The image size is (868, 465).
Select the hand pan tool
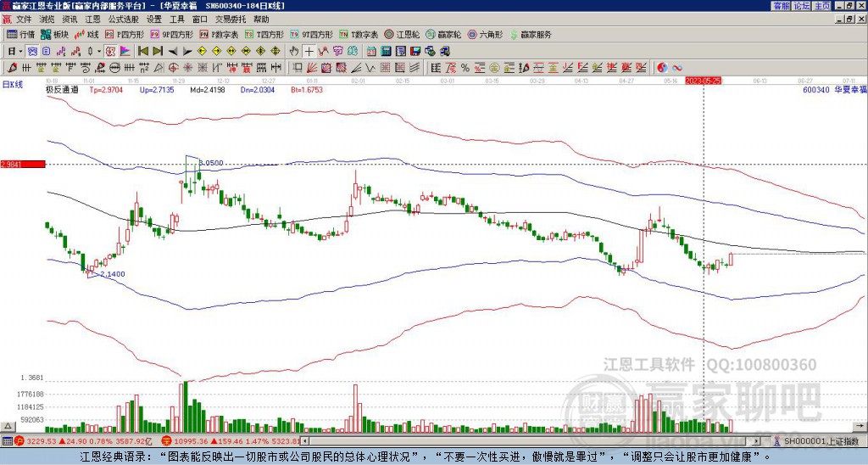coord(294,51)
